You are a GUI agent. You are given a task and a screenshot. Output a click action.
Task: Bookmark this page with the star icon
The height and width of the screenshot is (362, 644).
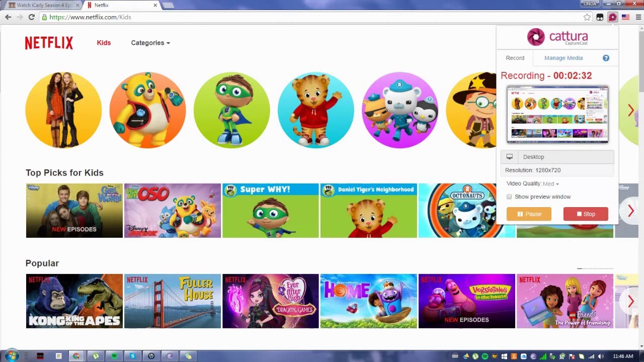[x=587, y=17]
